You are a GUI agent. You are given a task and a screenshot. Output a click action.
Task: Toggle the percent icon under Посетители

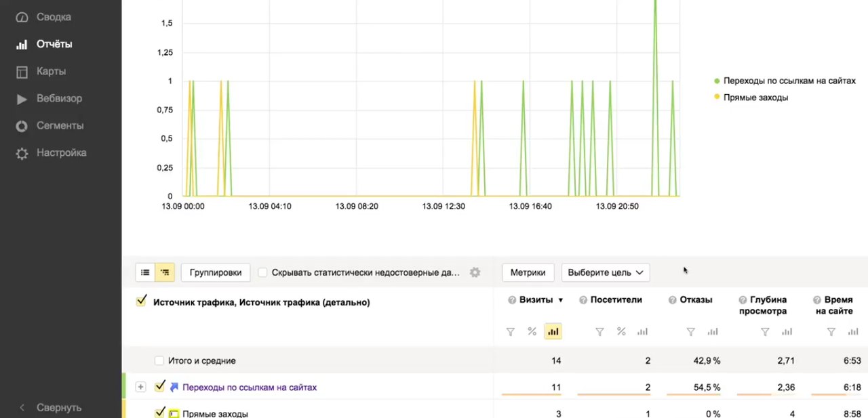point(620,331)
